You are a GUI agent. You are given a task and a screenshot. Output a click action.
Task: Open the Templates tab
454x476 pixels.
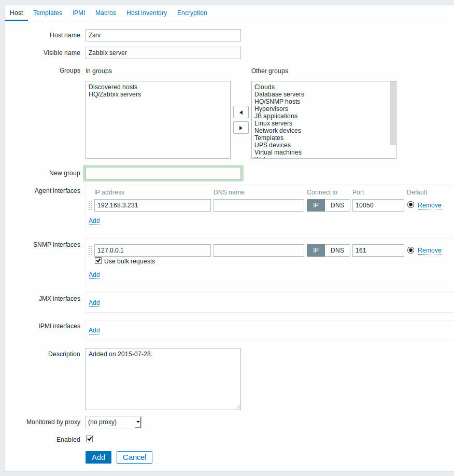click(x=48, y=13)
